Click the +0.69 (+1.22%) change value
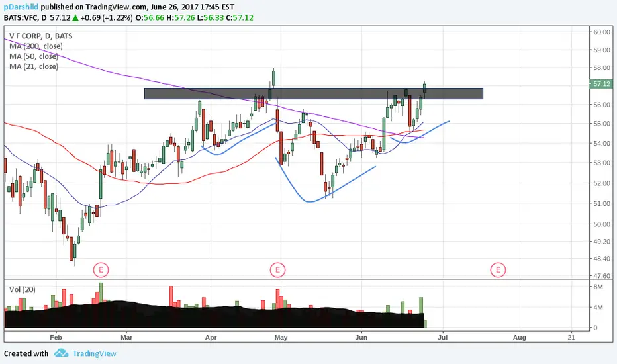This screenshot has height=364, width=617. 106,18
